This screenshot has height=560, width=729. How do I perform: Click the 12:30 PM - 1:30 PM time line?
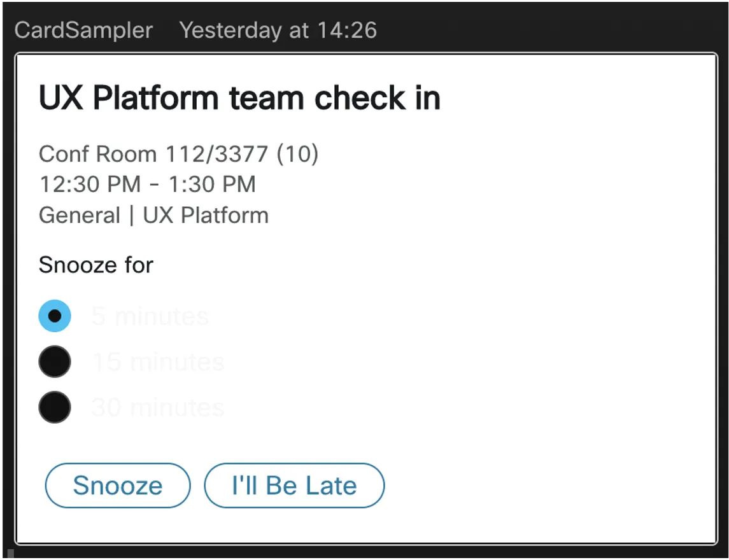(147, 184)
